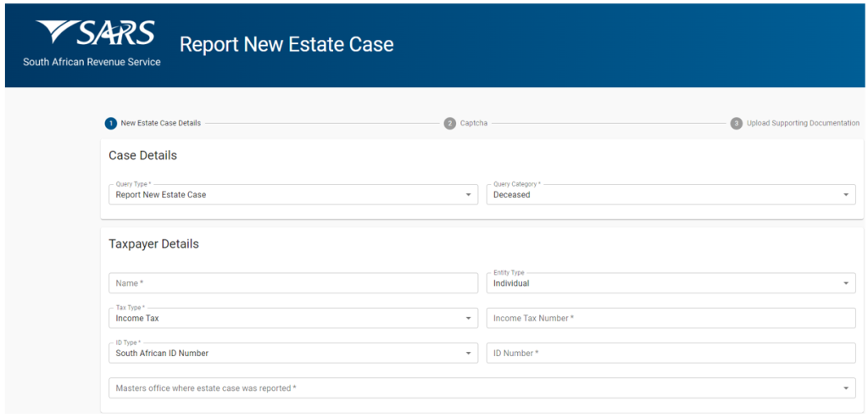The image size is (868, 418).
Task: Click the ID Number input field
Action: 670,353
